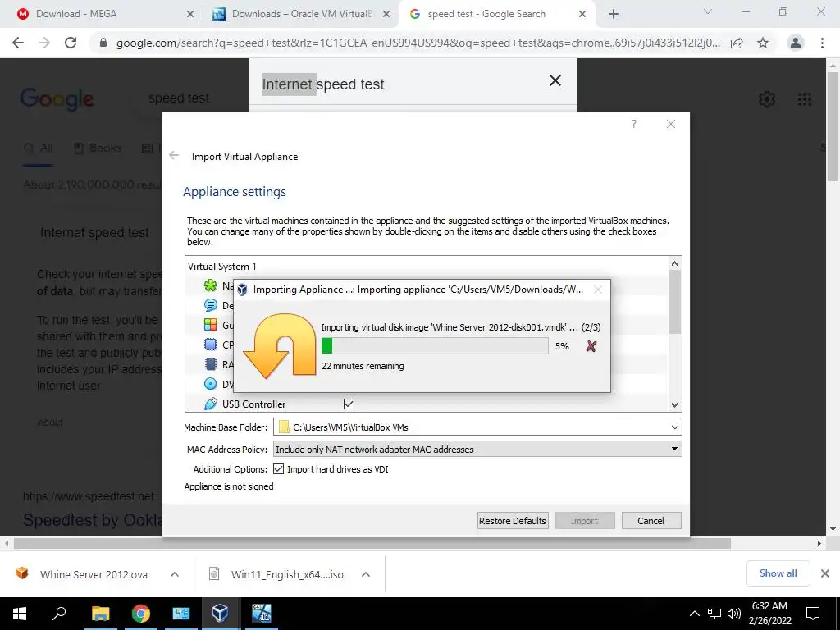Image resolution: width=840 pixels, height=630 pixels.
Task: Open the taskbar server manager icon
Action: coord(180,613)
